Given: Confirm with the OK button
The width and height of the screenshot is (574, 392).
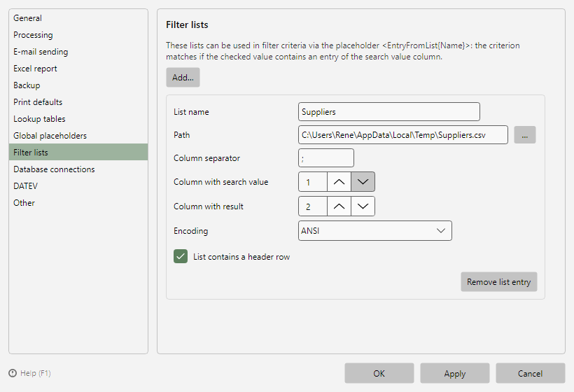Looking at the screenshot, I should (379, 373).
